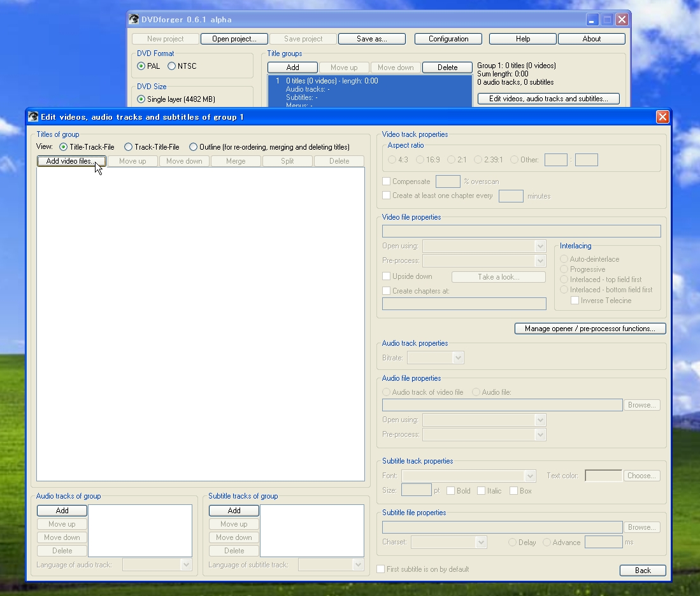Delete the selected title group
The width and height of the screenshot is (700, 596).
point(447,67)
